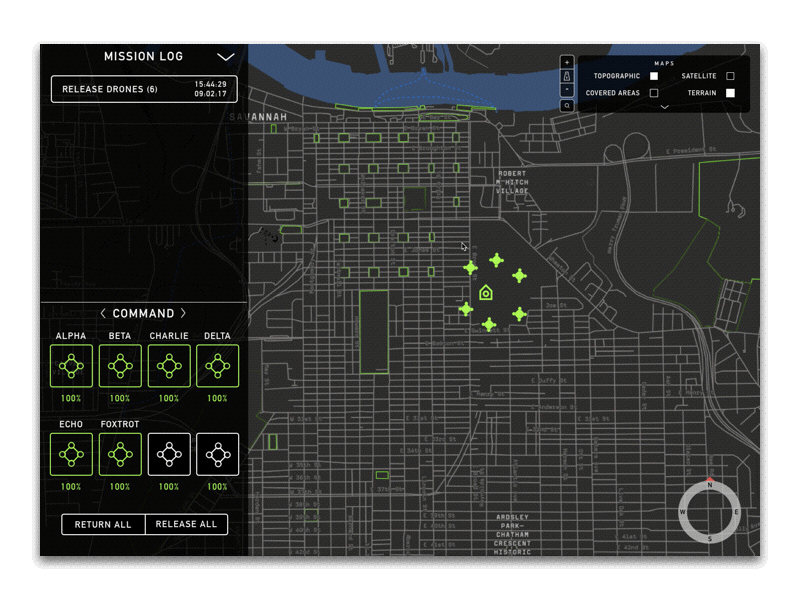Click the ARDSLEY PARK-CHATHAM CRESCENT map label
The width and height of the screenshot is (800, 600).
512,535
